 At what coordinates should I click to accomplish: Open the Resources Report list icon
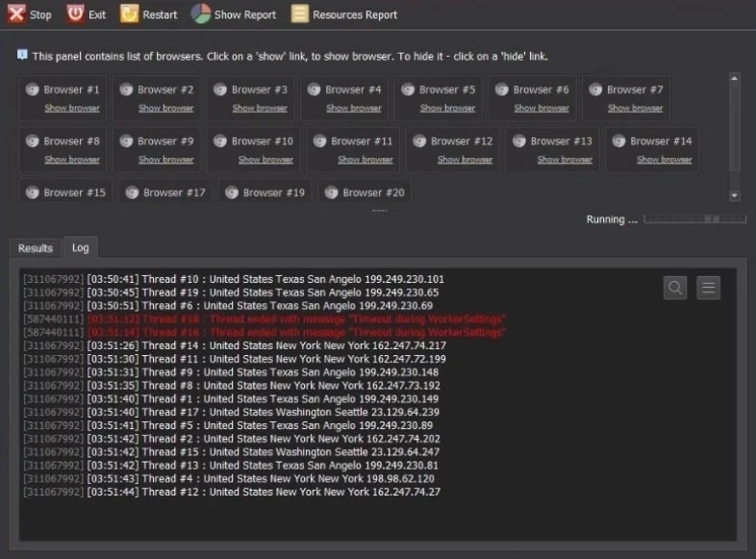[299, 14]
